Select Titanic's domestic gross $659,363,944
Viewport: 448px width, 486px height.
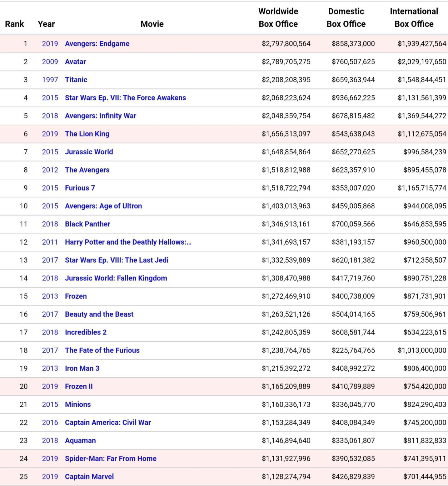tap(353, 80)
